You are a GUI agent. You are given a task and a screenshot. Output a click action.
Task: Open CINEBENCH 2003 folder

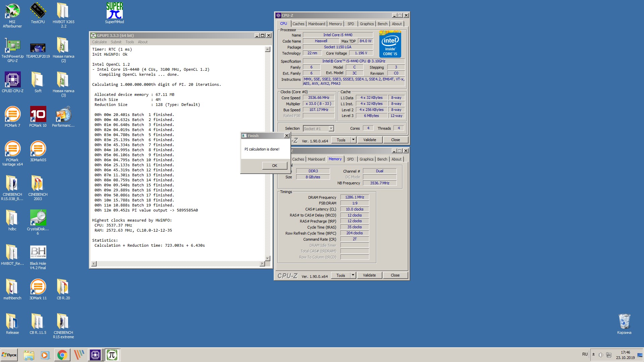click(x=38, y=188)
